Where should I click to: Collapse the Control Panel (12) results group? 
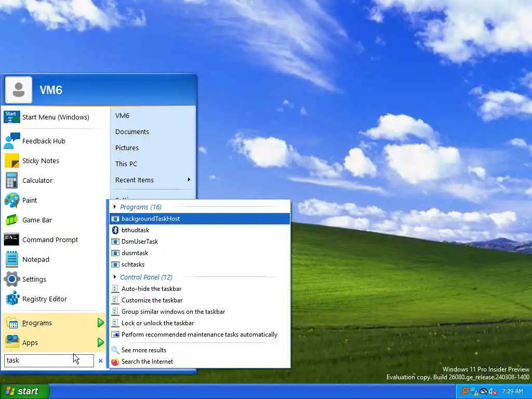coord(115,277)
